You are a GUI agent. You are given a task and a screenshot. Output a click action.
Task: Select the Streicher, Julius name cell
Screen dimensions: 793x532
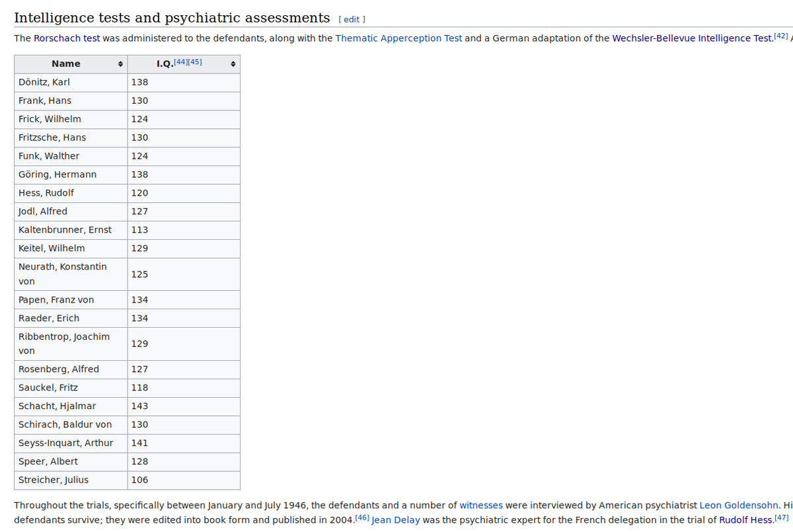[x=71, y=480]
